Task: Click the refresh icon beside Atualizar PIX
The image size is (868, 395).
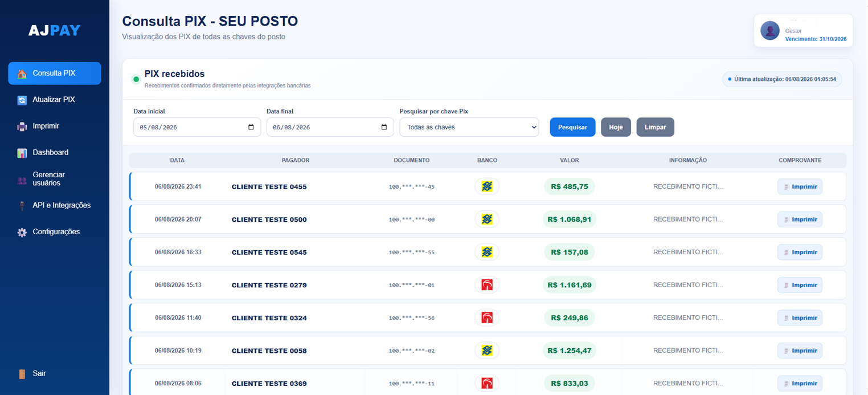Action: tap(22, 100)
